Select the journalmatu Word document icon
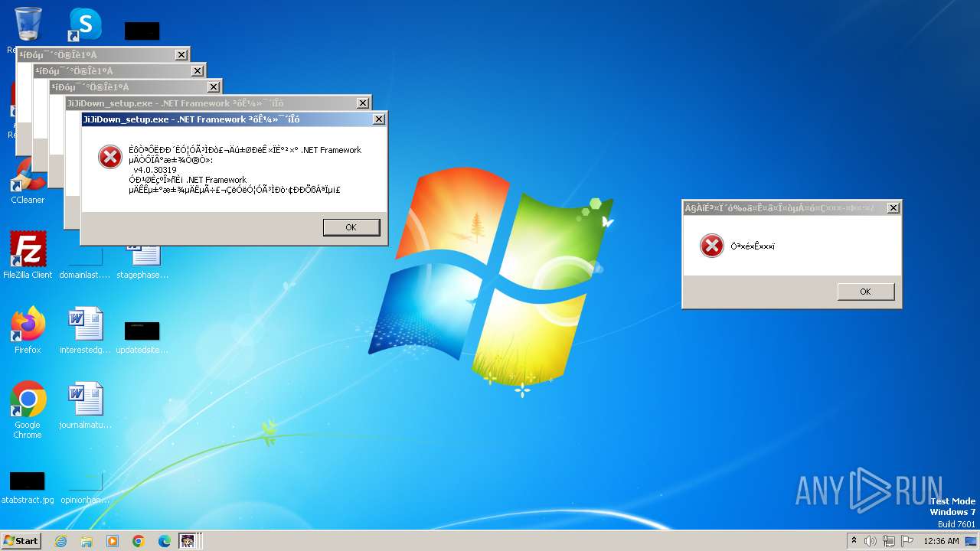980x551 pixels. pos(85,405)
